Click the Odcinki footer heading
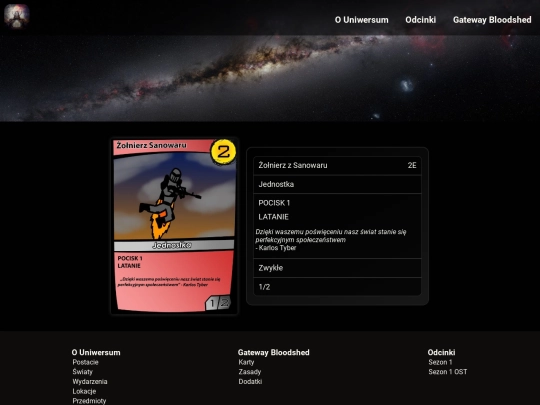540x405 pixels. tap(442, 353)
